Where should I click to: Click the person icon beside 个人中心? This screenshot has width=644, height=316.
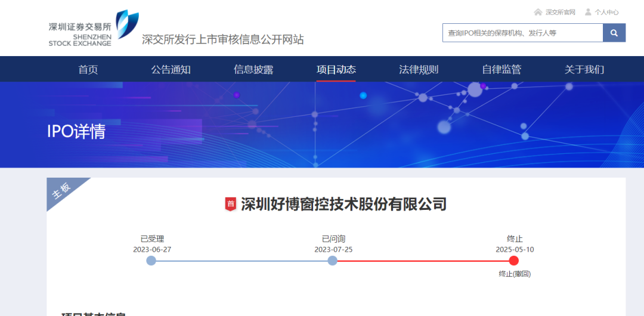[x=588, y=12]
